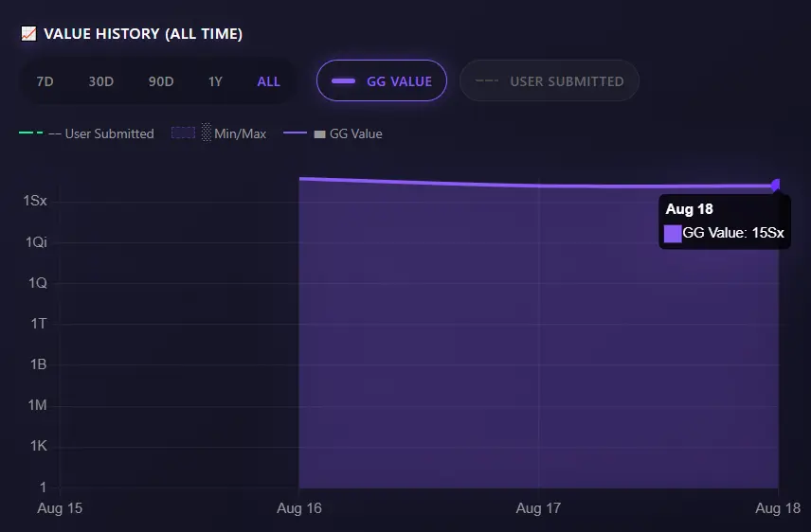Click the purple swatch in the Aug 18 tooltip

click(673, 234)
